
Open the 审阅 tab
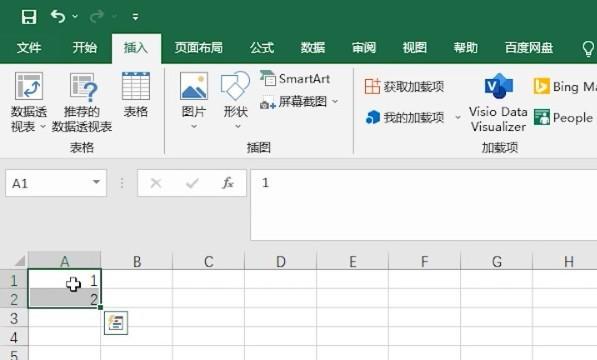[364, 48]
